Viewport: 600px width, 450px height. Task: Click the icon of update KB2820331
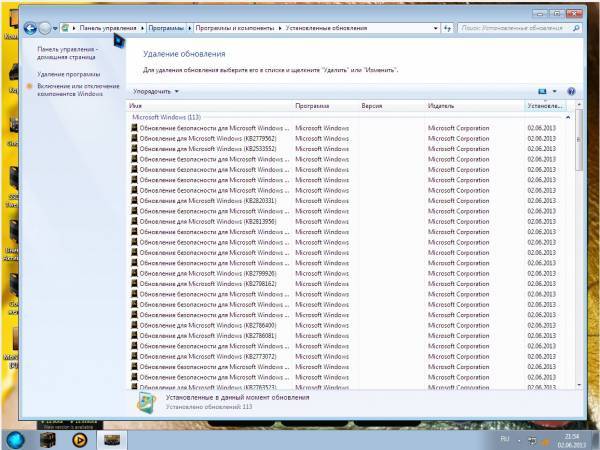[134, 201]
